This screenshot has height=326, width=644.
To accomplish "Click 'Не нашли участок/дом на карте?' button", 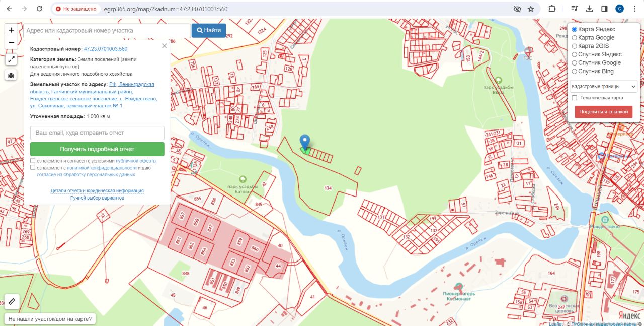I will point(51,319).
